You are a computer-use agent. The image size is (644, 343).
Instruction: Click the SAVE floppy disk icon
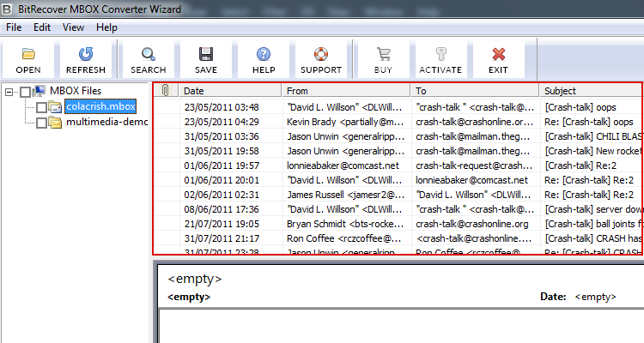tap(206, 54)
